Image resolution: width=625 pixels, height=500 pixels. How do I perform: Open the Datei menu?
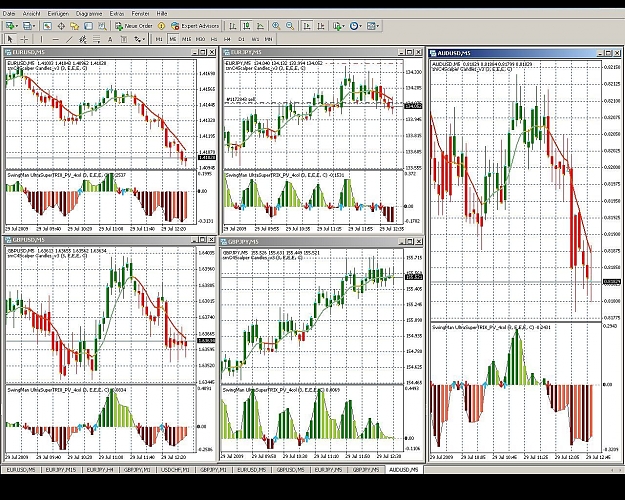click(x=9, y=14)
